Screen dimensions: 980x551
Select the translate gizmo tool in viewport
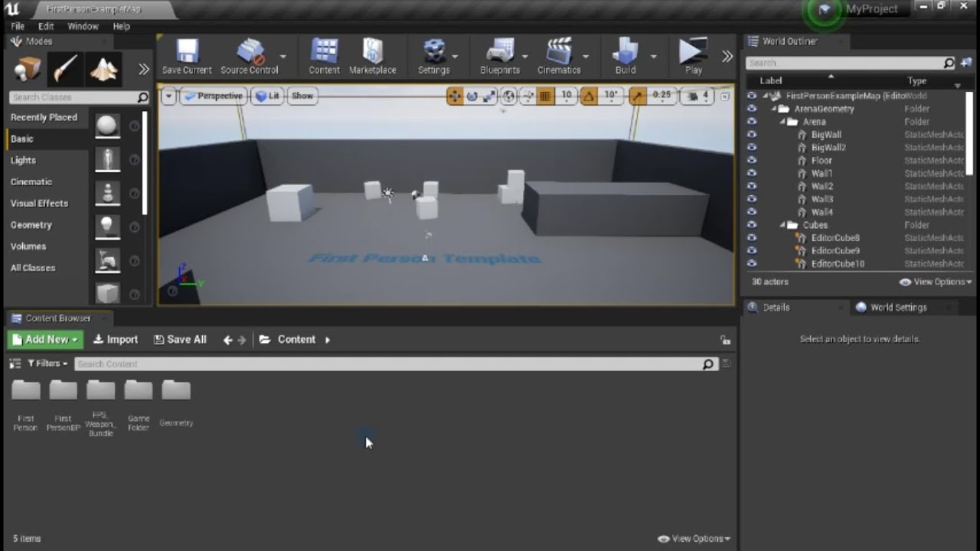pyautogui.click(x=455, y=96)
